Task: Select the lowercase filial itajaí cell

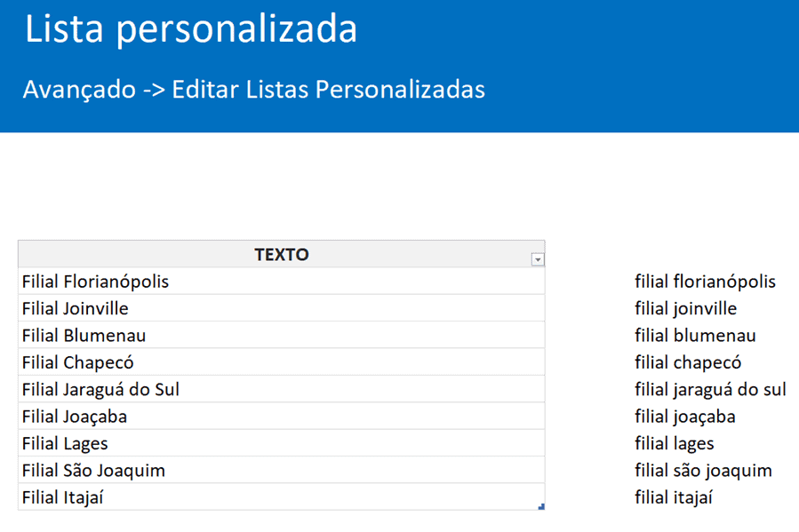Action: tap(674, 497)
